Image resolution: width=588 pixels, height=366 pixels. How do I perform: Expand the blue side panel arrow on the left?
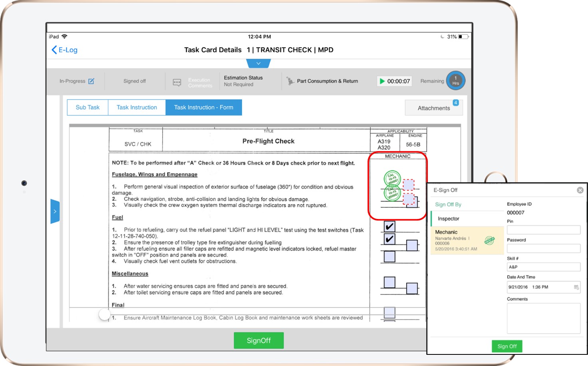tap(55, 211)
